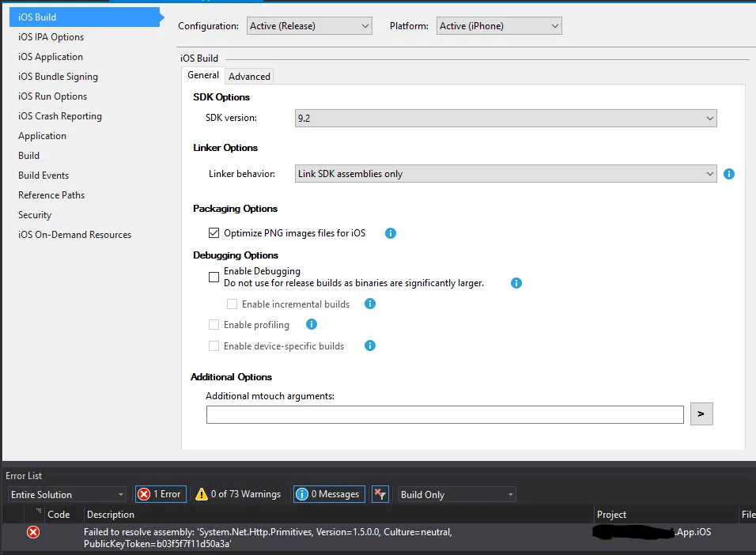Show info for Optimize PNG images option
This screenshot has height=555, width=756.
coord(390,233)
